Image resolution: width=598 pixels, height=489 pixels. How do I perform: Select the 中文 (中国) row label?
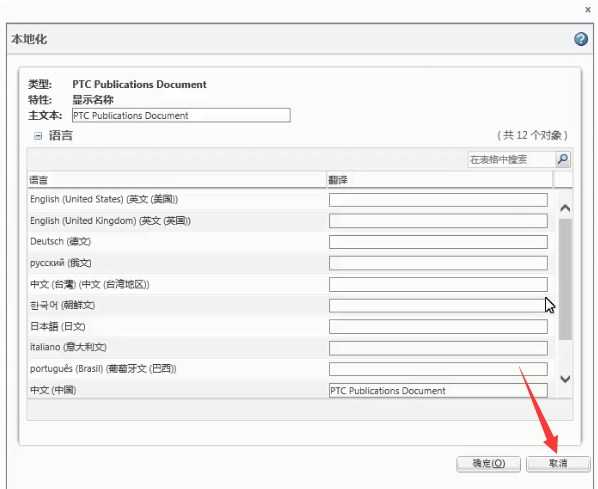point(53,390)
